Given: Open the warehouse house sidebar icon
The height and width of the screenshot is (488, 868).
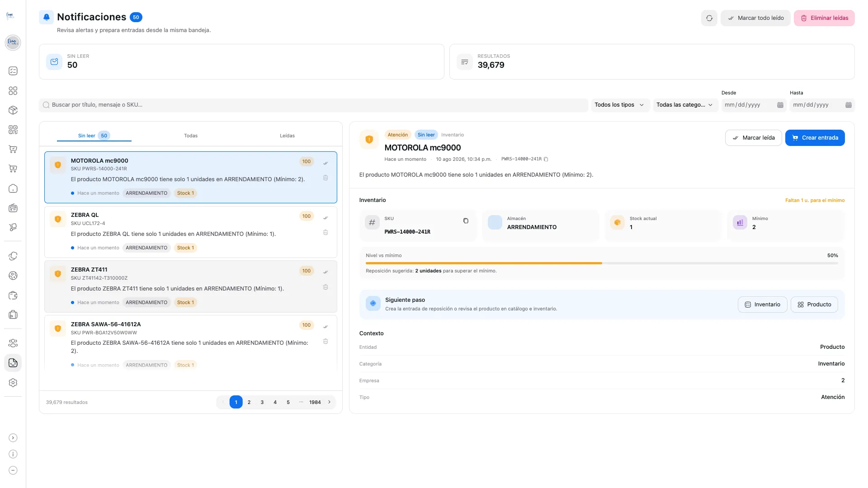Looking at the screenshot, I should pos(13,188).
